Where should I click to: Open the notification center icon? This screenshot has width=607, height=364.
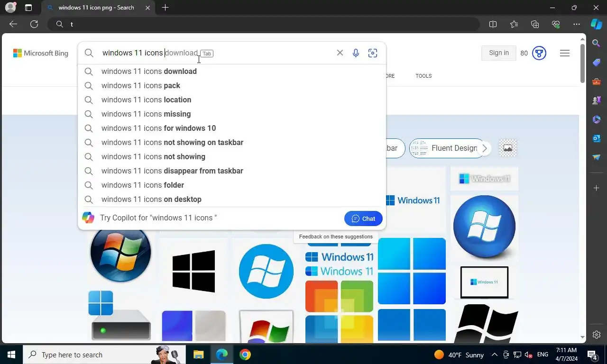(592, 355)
